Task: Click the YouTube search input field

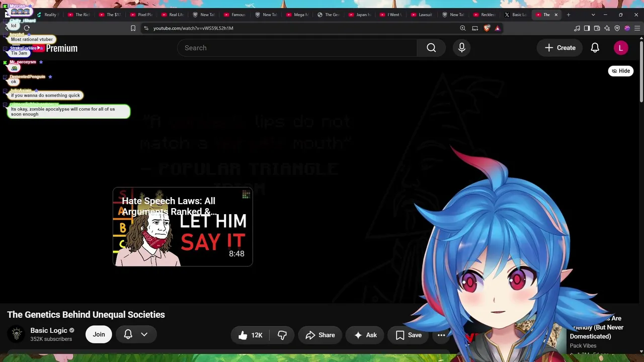Action: coord(297,48)
